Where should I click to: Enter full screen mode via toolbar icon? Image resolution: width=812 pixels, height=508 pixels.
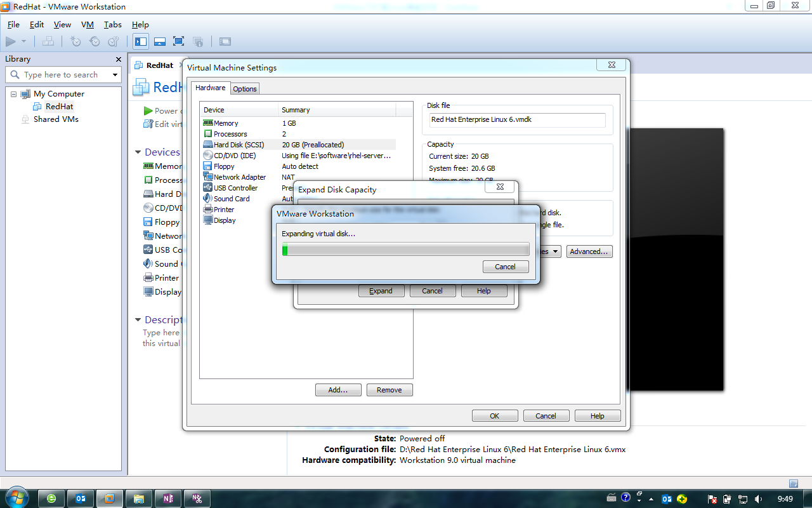[x=179, y=41]
